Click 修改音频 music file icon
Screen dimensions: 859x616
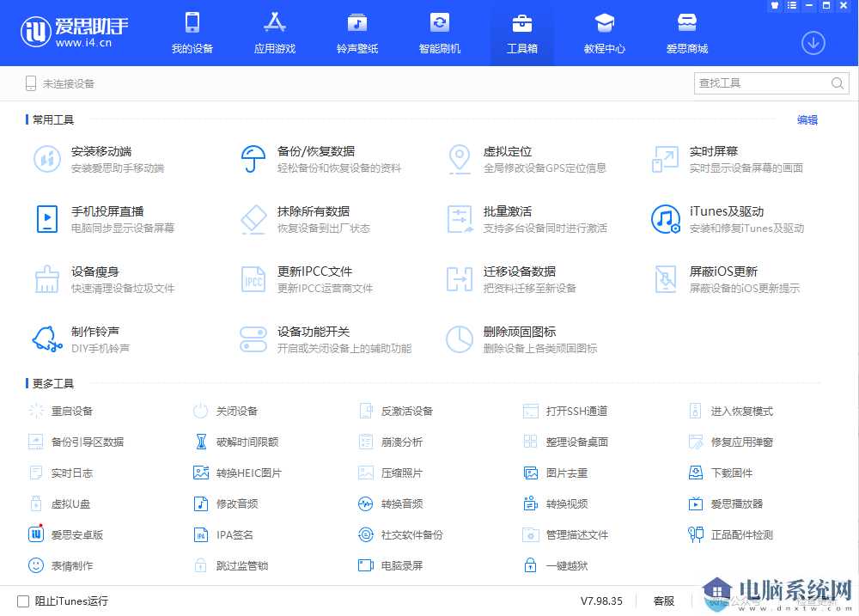(201, 503)
